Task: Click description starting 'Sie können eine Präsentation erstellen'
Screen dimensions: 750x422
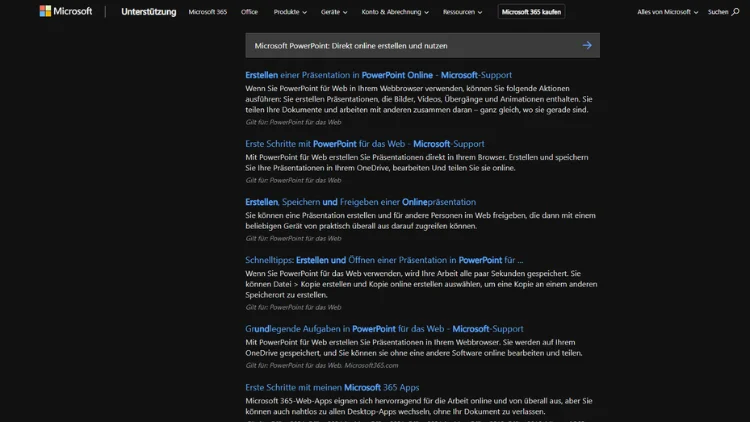Action: pos(420,221)
